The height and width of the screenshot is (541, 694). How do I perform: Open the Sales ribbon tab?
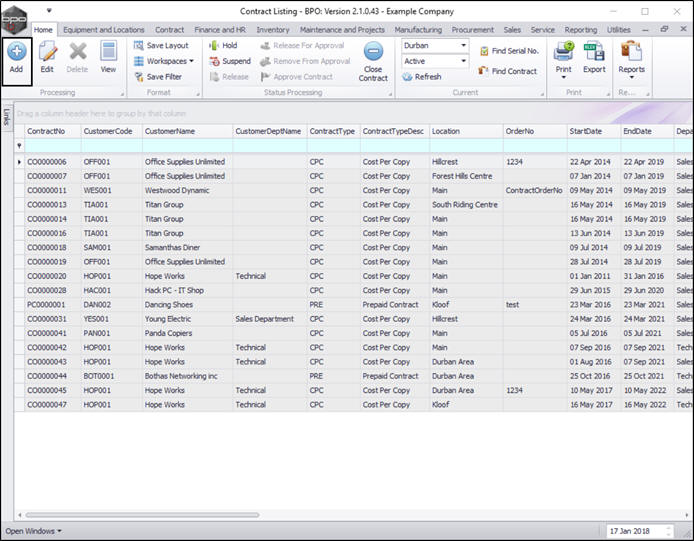pos(512,30)
